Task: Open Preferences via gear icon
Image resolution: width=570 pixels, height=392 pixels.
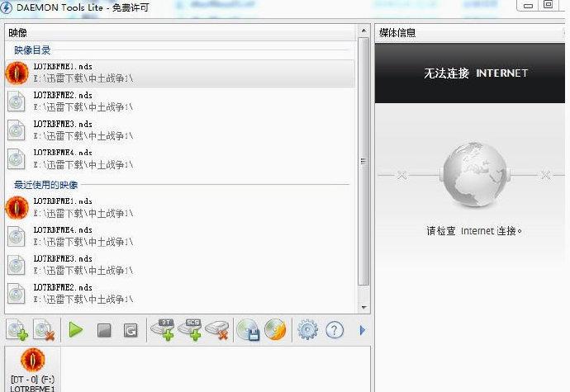Action: [307, 329]
